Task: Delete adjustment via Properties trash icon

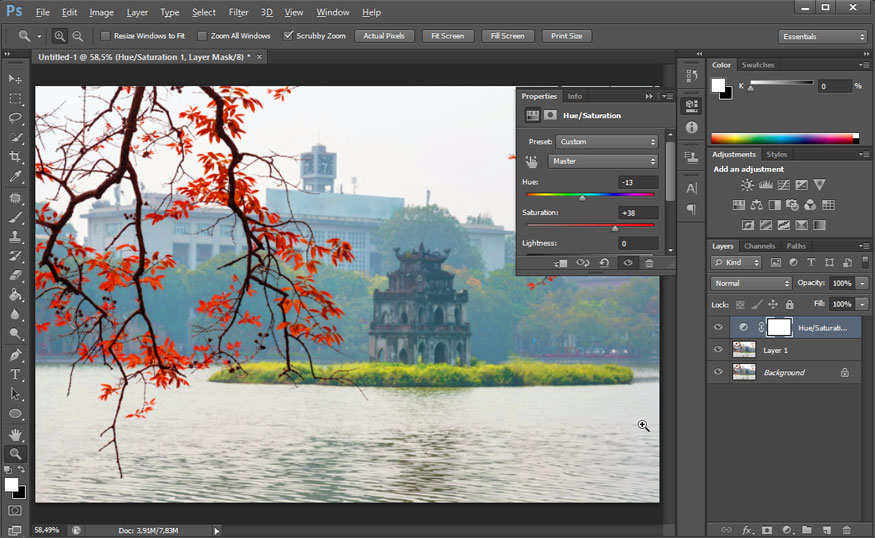Action: coord(649,263)
